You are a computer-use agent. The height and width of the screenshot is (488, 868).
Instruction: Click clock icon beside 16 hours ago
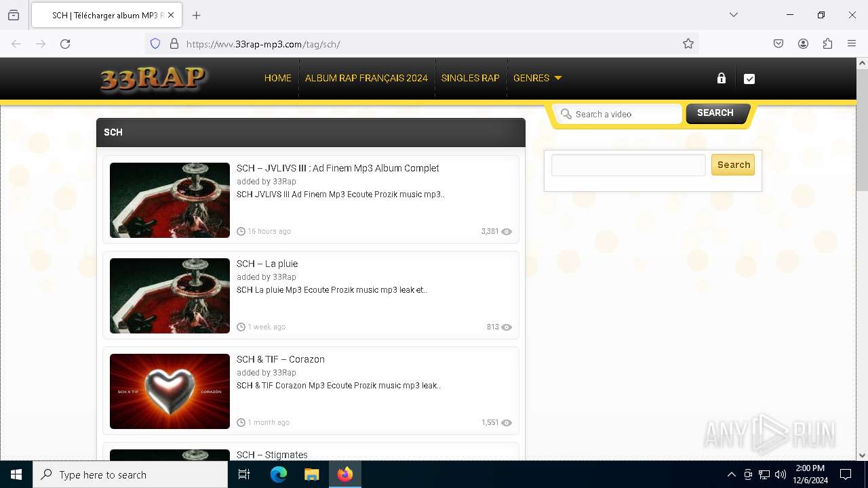pyautogui.click(x=241, y=231)
